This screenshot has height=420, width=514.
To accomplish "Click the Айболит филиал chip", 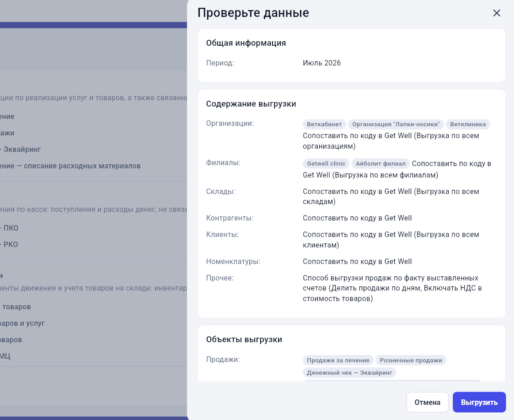I will pyautogui.click(x=380, y=164).
